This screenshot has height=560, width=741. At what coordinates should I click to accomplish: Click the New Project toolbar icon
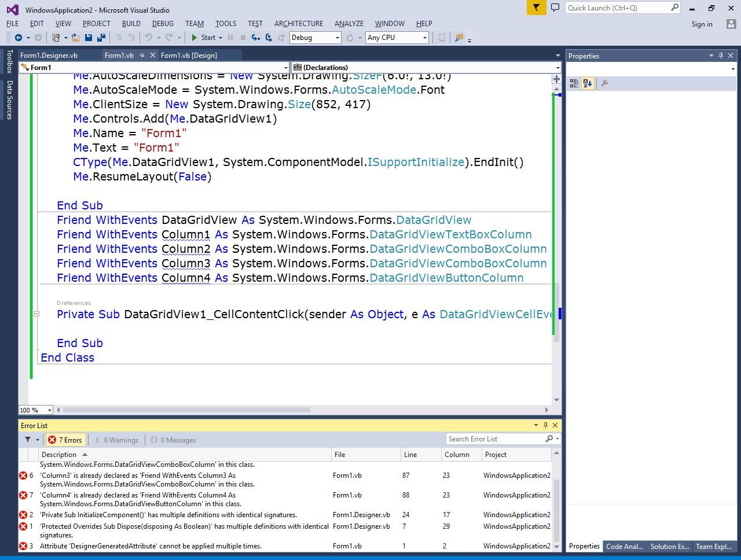coord(56,38)
